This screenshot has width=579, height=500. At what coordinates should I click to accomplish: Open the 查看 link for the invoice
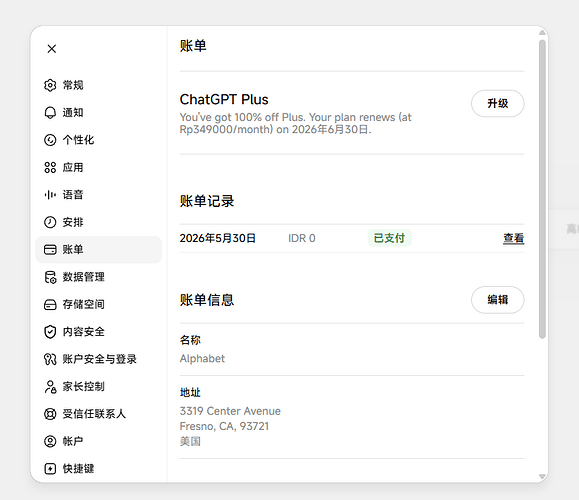click(513, 238)
